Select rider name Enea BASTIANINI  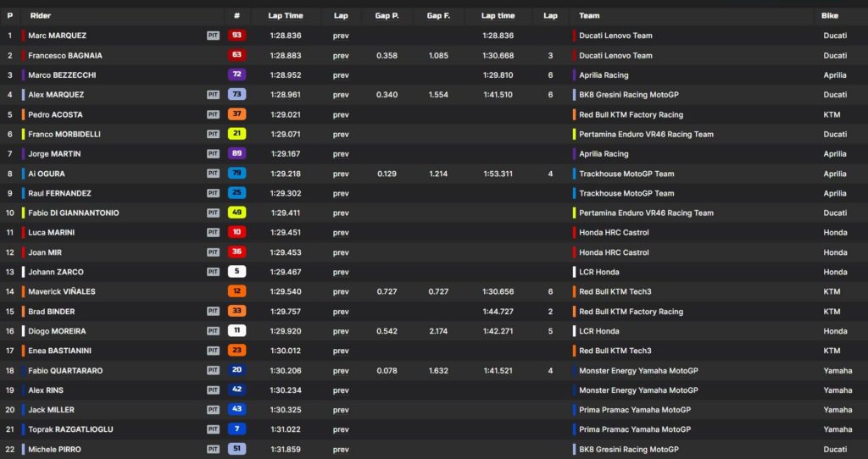60,351
